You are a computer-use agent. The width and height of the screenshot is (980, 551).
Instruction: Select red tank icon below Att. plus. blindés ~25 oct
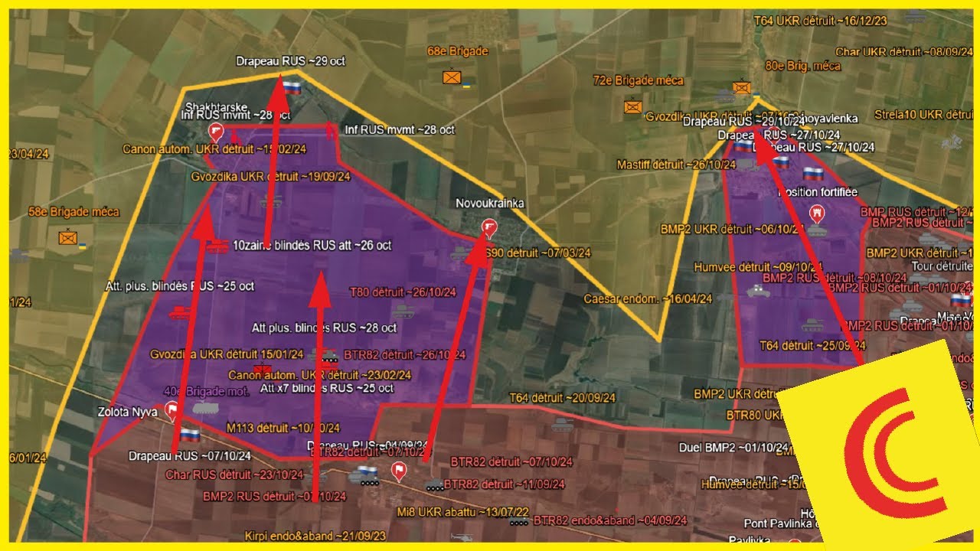[x=181, y=311]
